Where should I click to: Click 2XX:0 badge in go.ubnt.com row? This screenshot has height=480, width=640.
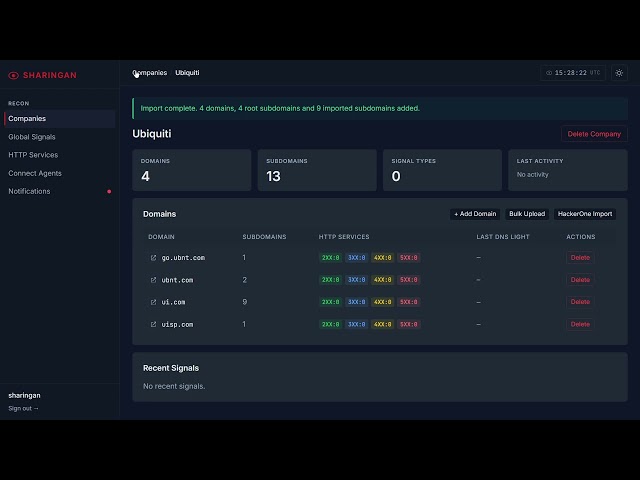(330, 258)
